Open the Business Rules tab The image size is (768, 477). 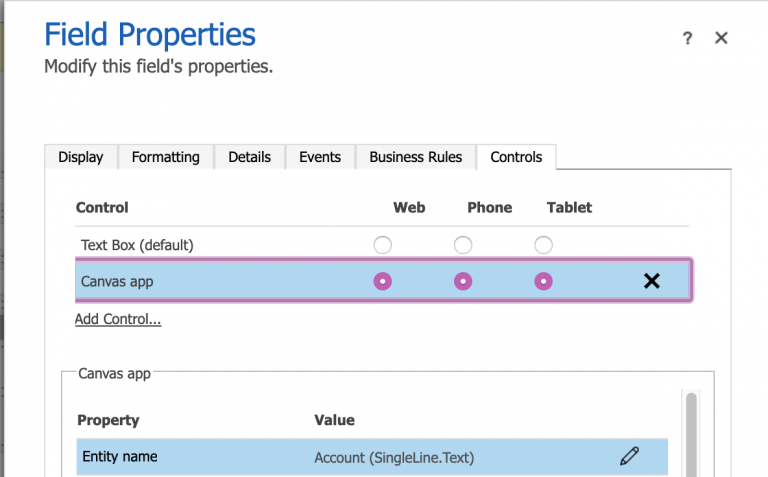pos(415,157)
